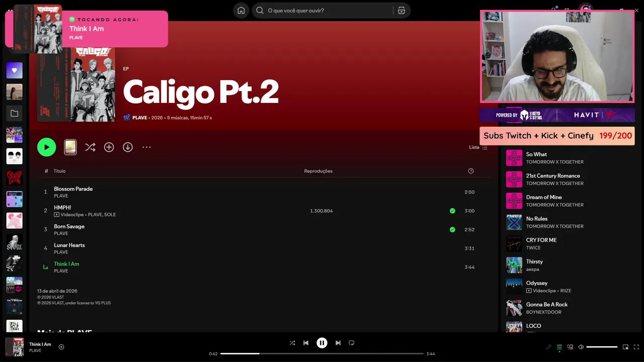Connect to a device
The height and width of the screenshot is (362, 644).
(x=570, y=347)
